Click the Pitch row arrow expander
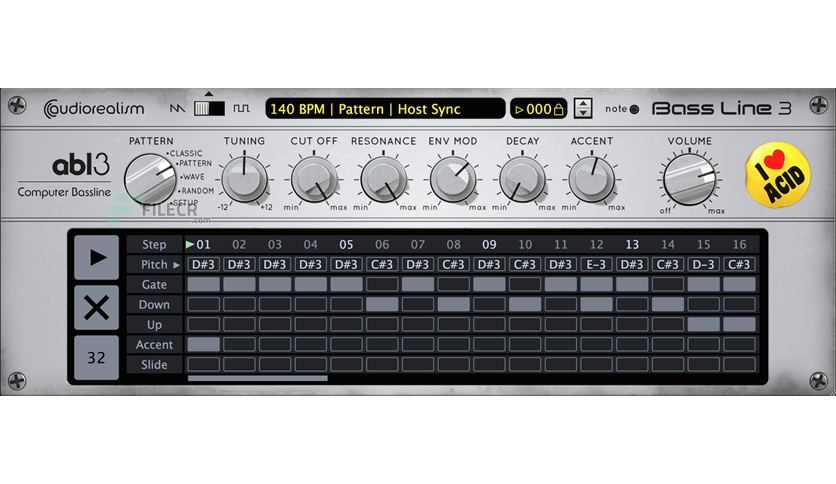Viewport: 836px width, 484px height. click(x=176, y=264)
